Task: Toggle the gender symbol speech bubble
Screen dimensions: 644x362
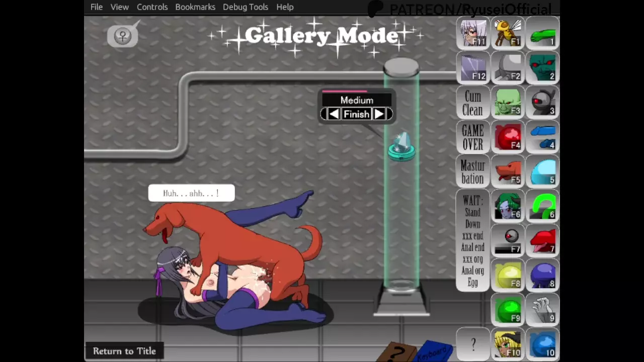Action: pos(122,36)
